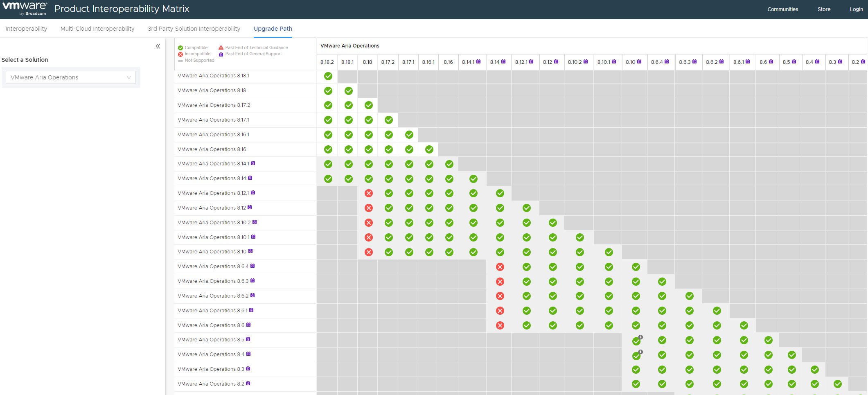Viewport: 868px width, 395px height.
Task: Select row label VMware Aria Operations 8.16
Action: [x=212, y=149]
